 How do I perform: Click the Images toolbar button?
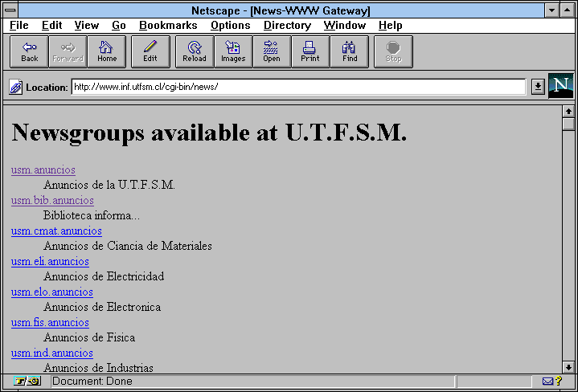tap(233, 51)
